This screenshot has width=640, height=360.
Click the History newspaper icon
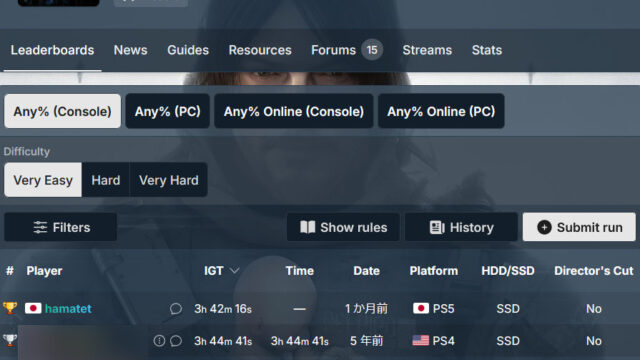[x=437, y=227]
